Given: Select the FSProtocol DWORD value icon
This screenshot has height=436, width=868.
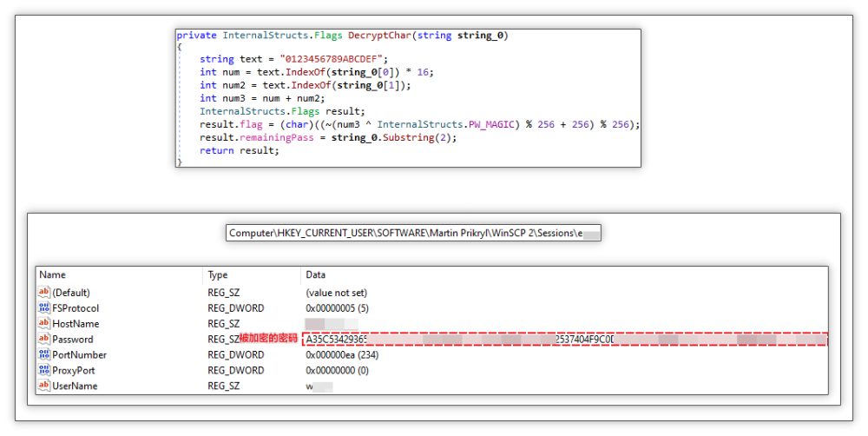Looking at the screenshot, I should click(x=44, y=308).
